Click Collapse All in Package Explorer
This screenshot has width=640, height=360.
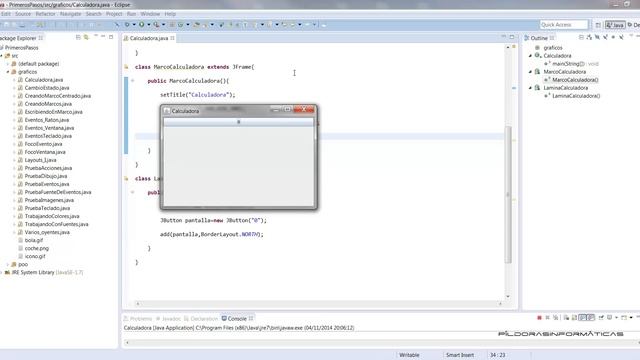[x=78, y=38]
